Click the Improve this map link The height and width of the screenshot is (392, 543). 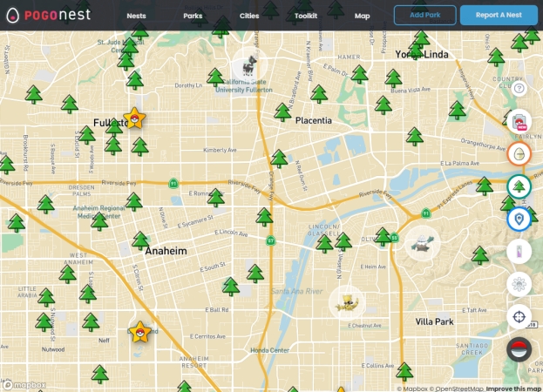(x=513, y=389)
